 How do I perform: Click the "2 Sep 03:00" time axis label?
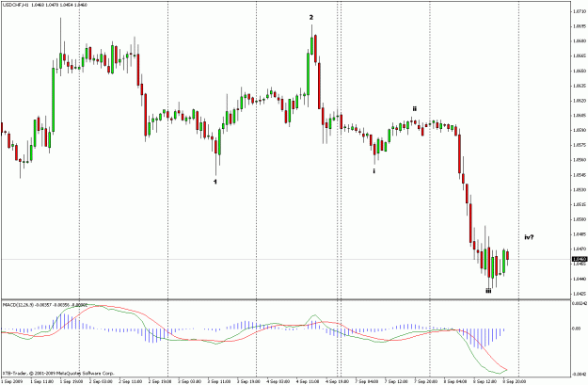[102, 381]
